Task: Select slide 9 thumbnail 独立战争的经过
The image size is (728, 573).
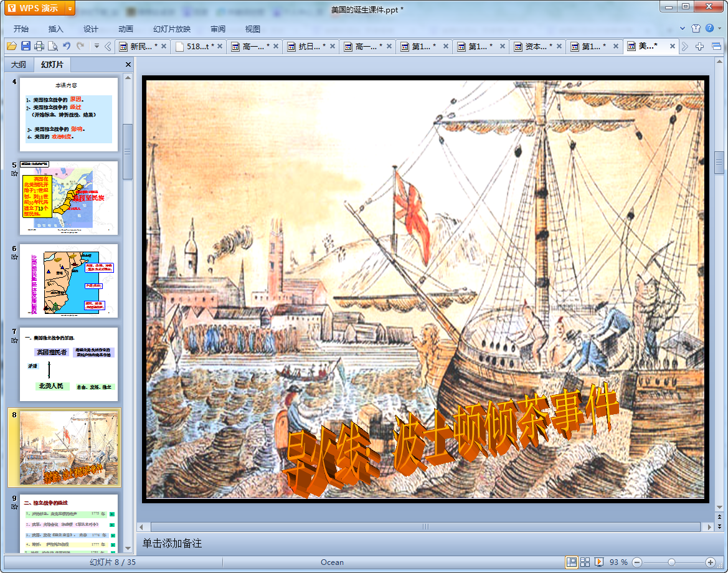Action: point(69,524)
